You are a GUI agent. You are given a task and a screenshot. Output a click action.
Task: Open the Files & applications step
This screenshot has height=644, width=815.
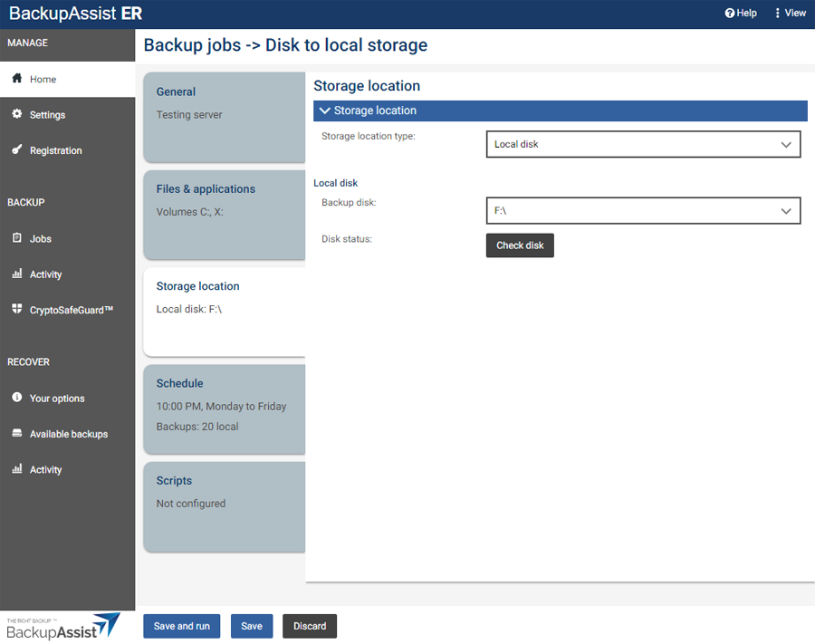point(224,214)
